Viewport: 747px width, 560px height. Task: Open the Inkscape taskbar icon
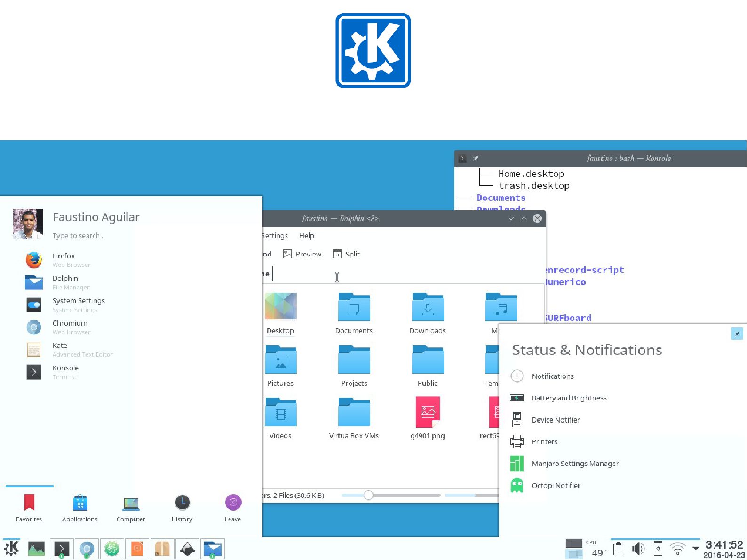pos(187,549)
